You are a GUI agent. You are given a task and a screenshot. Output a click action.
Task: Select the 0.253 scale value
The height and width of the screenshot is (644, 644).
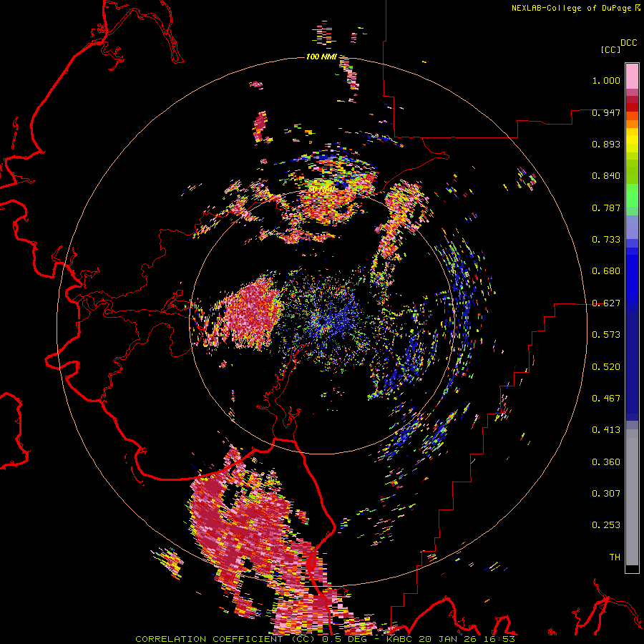point(606,525)
